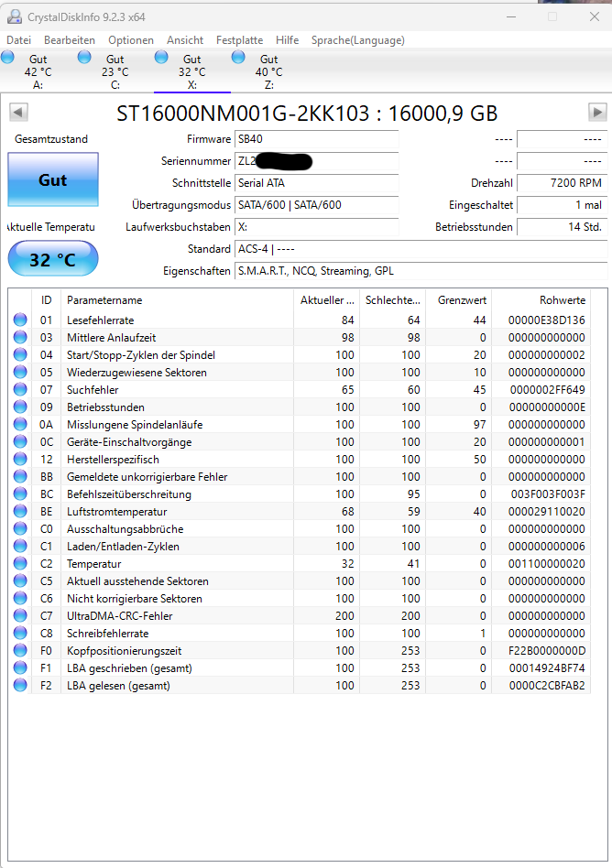Click status orb of UltraDMA-CRC-Fehler row

click(20, 615)
